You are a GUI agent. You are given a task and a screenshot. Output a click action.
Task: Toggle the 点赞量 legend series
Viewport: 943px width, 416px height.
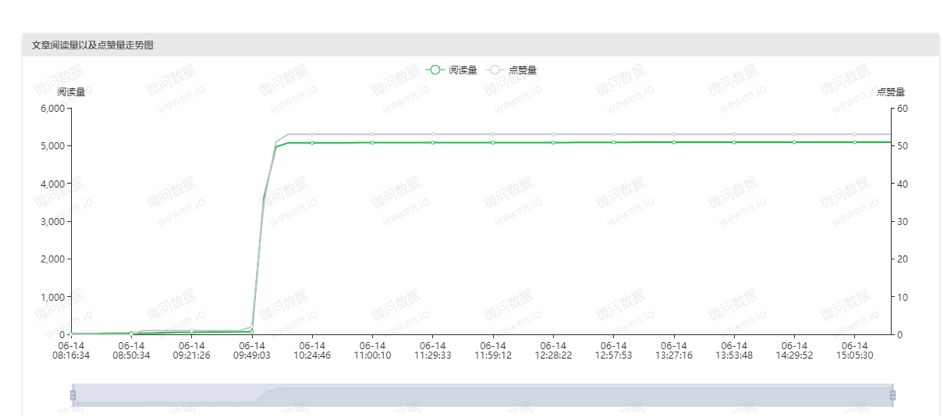click(x=512, y=70)
